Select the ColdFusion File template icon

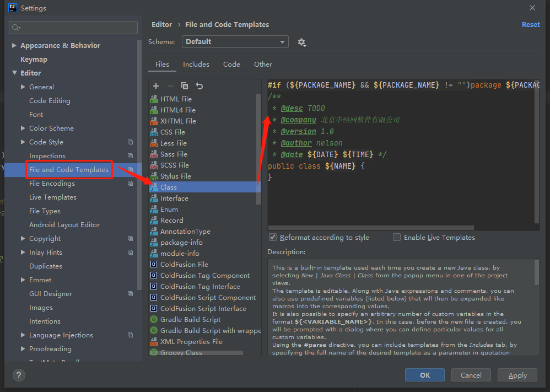click(x=154, y=265)
